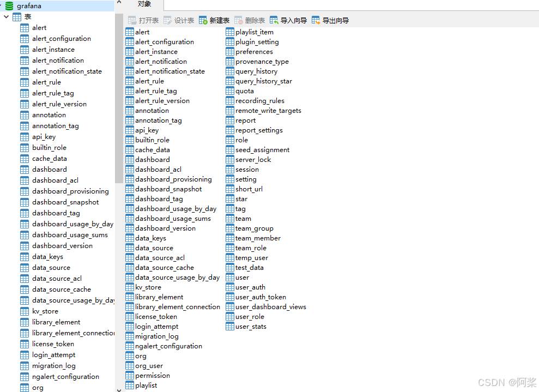The image size is (539, 392).
Task: Select org_user in object list
Action: pos(149,366)
